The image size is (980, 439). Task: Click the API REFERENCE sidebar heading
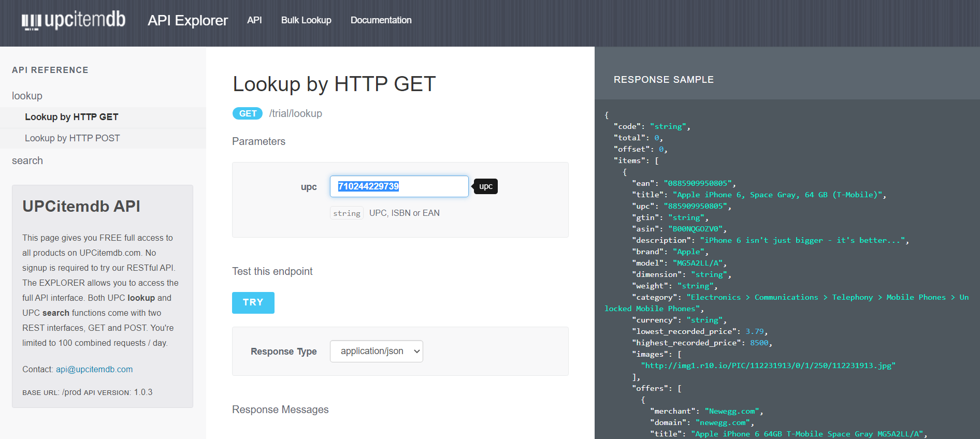(x=50, y=70)
